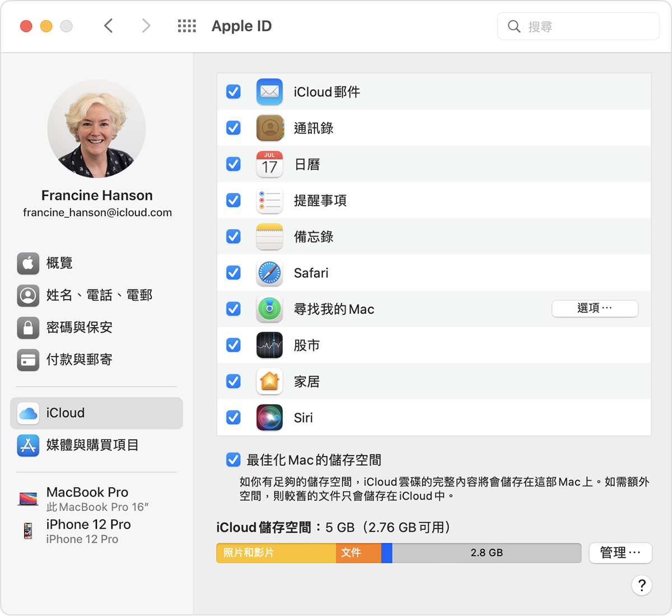Open 尋找我的 Mac options (選項…)
Viewport: 672px width, 616px height.
[x=595, y=309]
